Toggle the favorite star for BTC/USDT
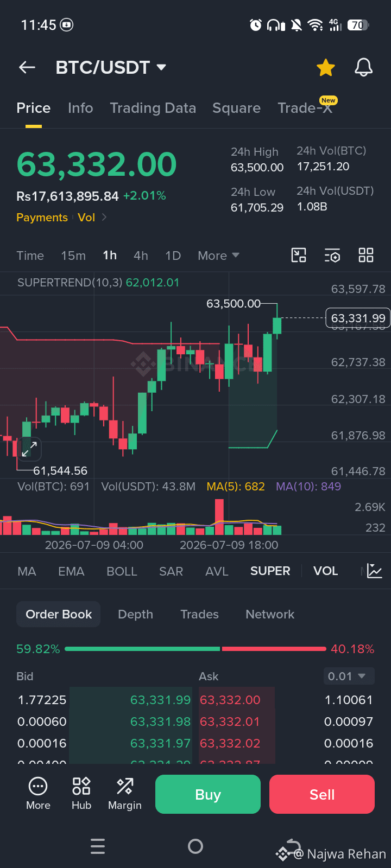Viewport: 391px width, 868px height. [x=326, y=68]
